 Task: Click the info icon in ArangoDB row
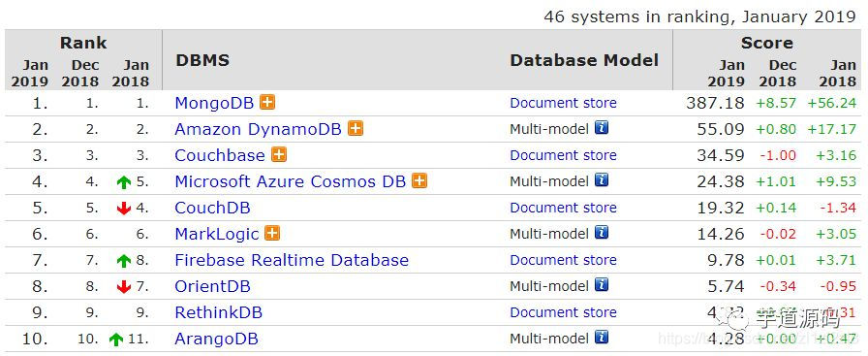point(602,338)
